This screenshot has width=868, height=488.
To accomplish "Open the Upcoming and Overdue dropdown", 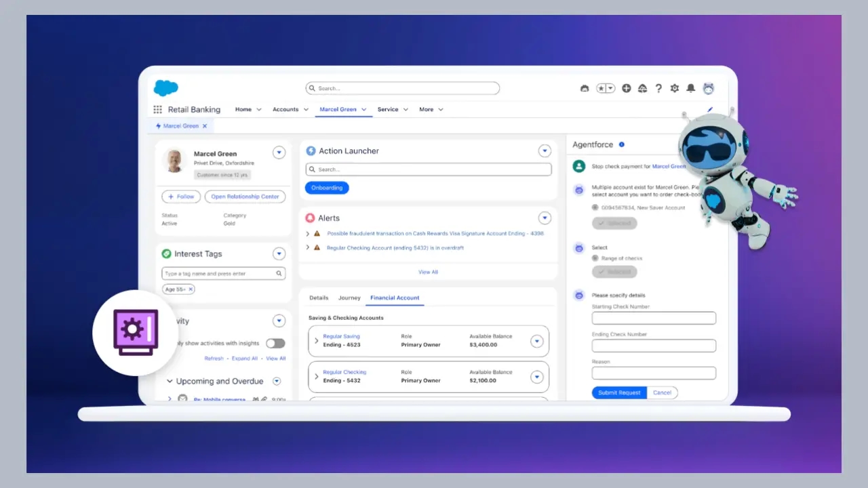I will [x=277, y=382].
